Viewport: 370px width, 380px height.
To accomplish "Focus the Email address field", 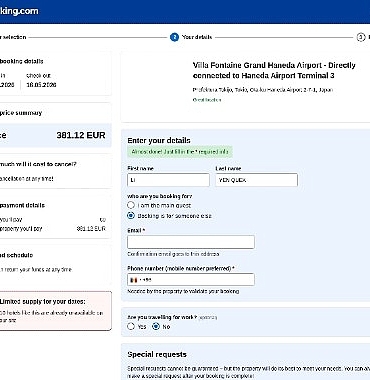I will click(191, 242).
